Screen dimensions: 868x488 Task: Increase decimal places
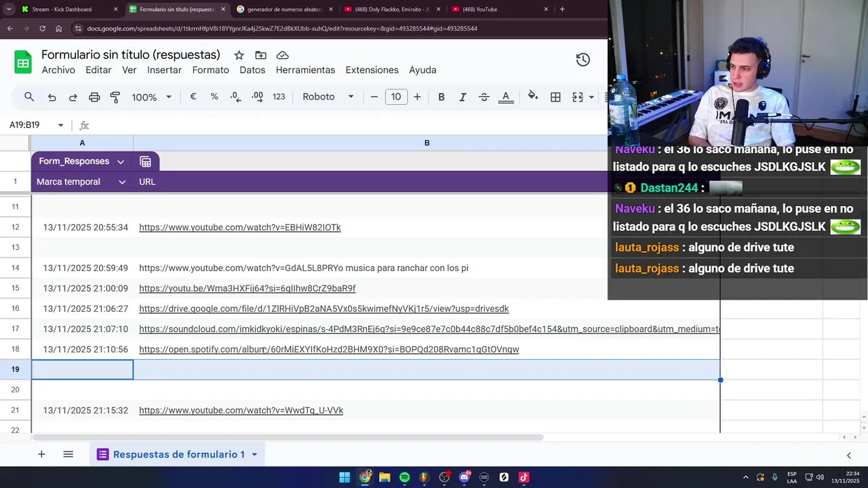click(x=257, y=97)
